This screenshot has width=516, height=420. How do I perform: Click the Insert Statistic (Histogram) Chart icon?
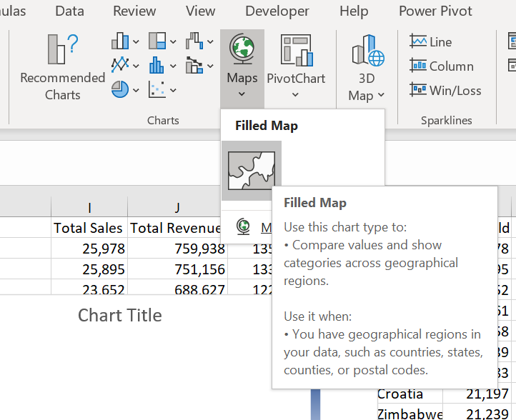pos(157,65)
